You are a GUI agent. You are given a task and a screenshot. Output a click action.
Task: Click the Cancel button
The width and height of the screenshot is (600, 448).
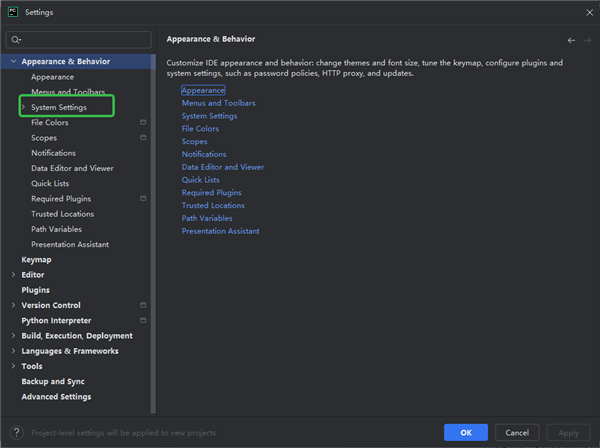pos(517,432)
